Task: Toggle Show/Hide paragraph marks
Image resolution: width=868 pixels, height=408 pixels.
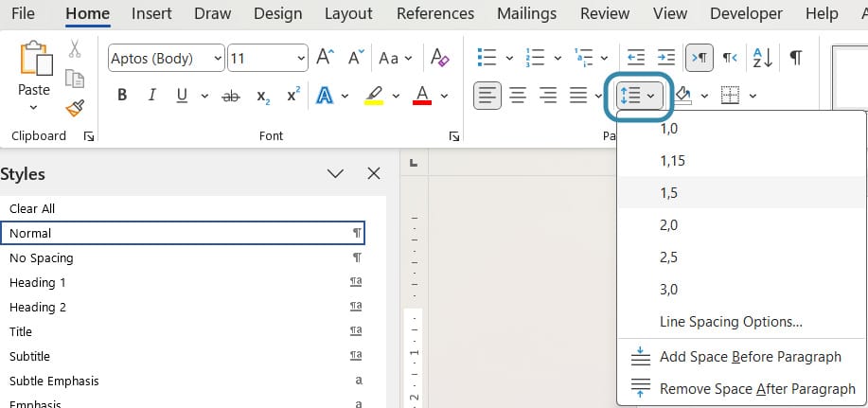Action: 796,58
